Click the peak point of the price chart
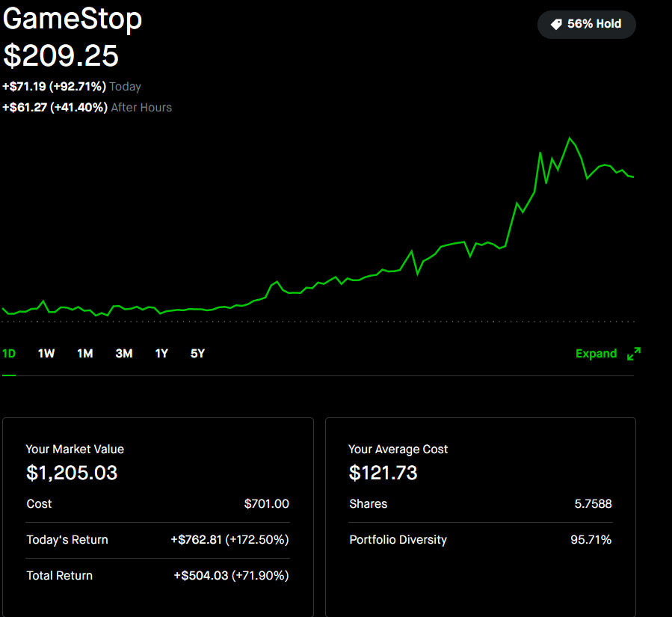672x617 pixels. click(x=570, y=138)
